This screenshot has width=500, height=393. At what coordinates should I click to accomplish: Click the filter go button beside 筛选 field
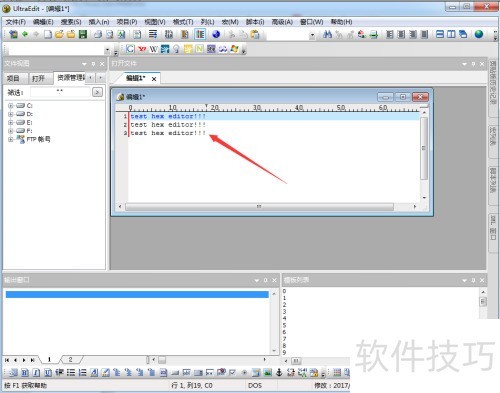97,92
